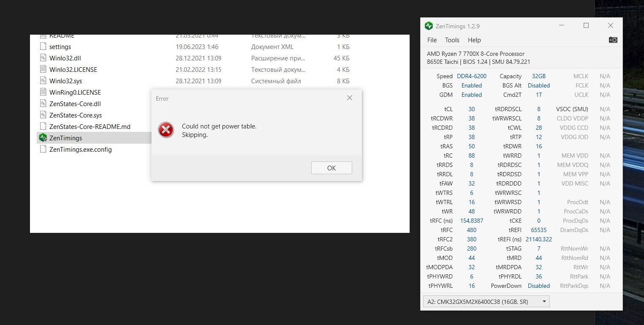Click the WinIo32.dll file icon

(x=43, y=58)
